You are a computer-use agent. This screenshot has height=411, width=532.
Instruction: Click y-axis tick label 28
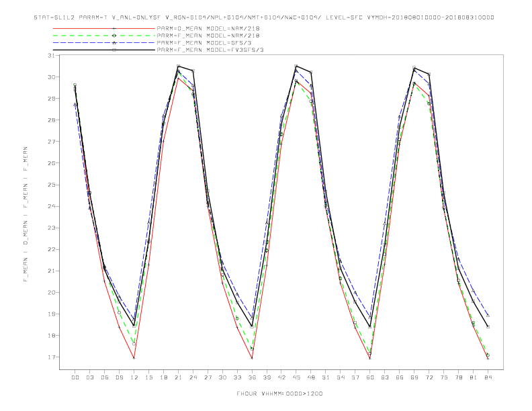(51, 120)
